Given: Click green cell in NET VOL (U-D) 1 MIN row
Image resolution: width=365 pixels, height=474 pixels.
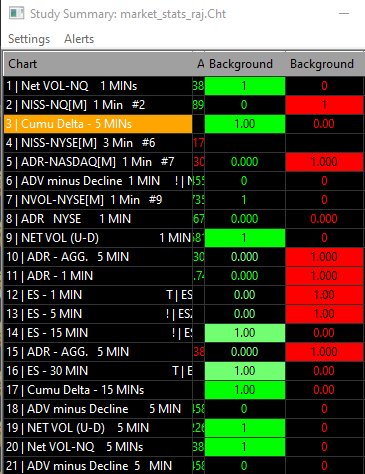Looking at the screenshot, I should click(245, 238).
